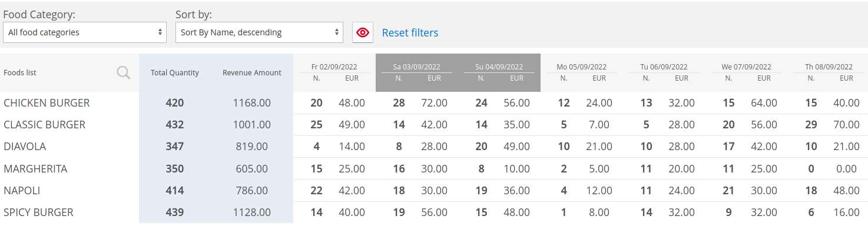
Task: Select the Sa 03/09/2022 date header
Action: (x=416, y=67)
